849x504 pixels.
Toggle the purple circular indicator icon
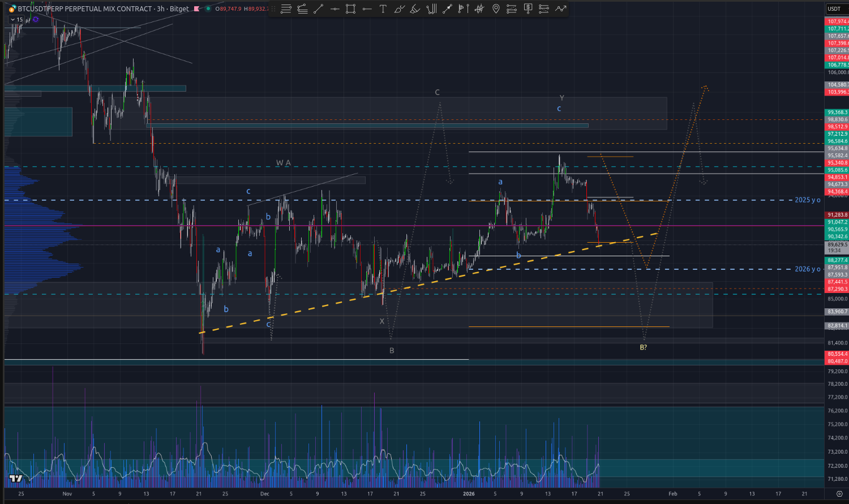point(36,19)
